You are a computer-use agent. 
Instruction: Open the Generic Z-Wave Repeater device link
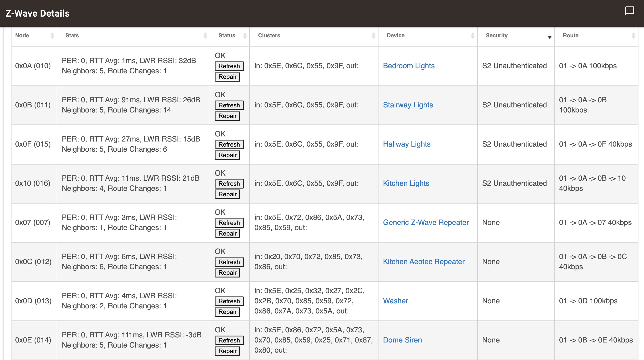426,222
